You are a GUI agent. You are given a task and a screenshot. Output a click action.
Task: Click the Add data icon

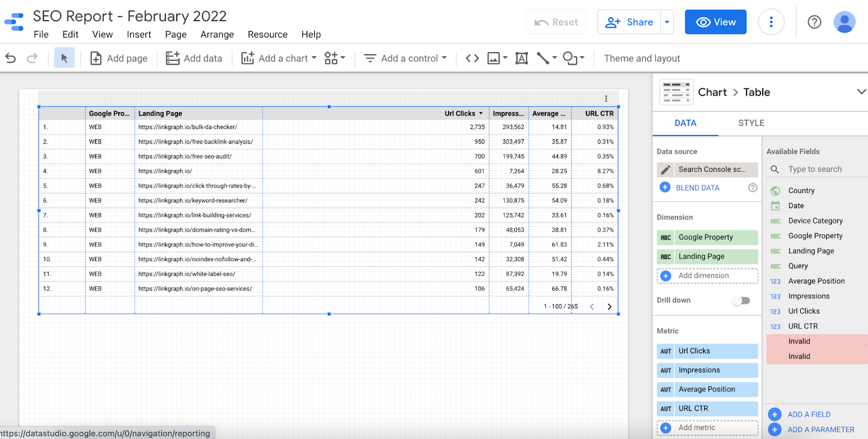[173, 58]
